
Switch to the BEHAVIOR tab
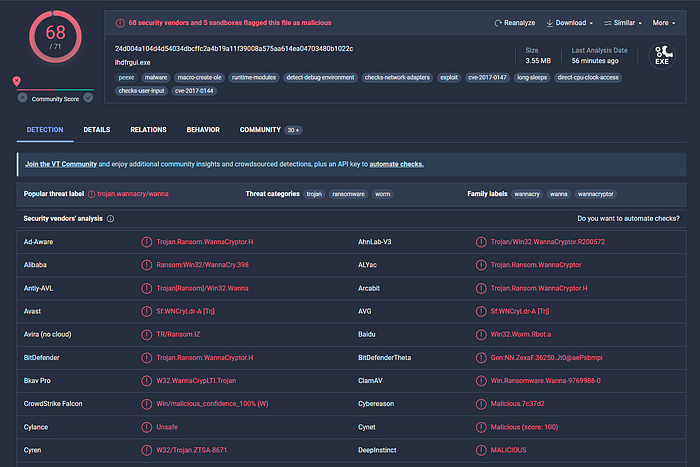pos(203,130)
